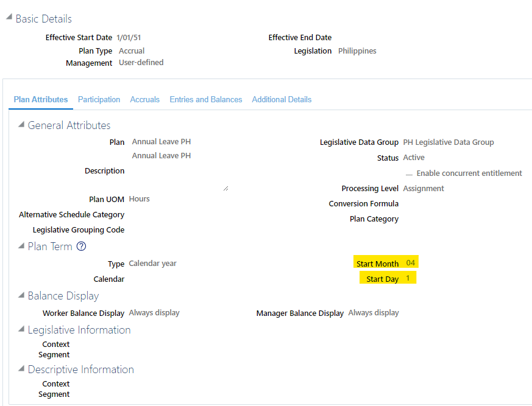Click Worker Balance Display value Always display
The height and width of the screenshot is (406, 532).
(x=154, y=313)
